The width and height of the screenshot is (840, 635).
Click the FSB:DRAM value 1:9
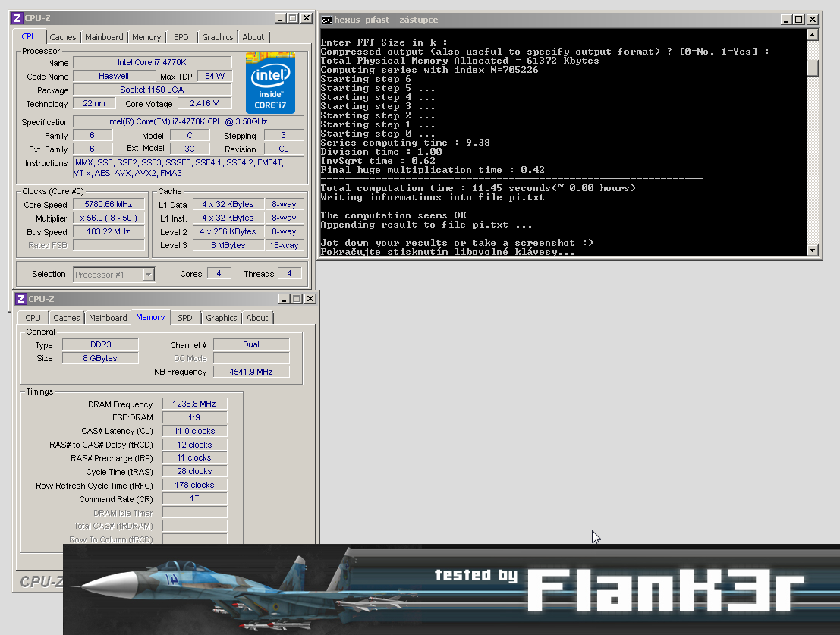click(194, 417)
